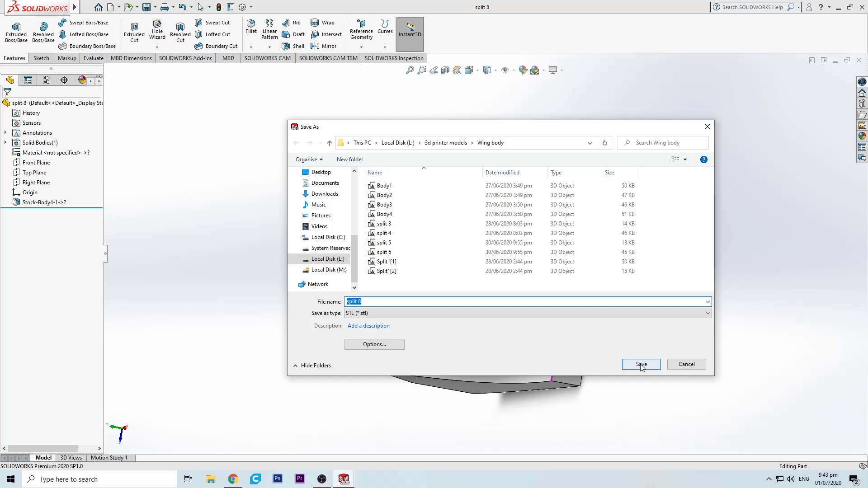
Task: Expand the Annotations tree node
Action: [5, 133]
